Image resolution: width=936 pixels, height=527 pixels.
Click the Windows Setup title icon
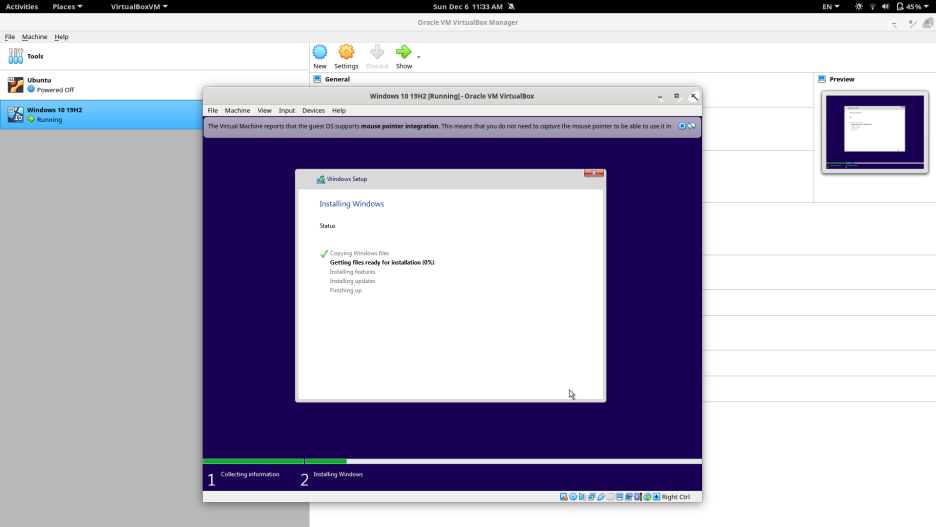pyautogui.click(x=321, y=179)
